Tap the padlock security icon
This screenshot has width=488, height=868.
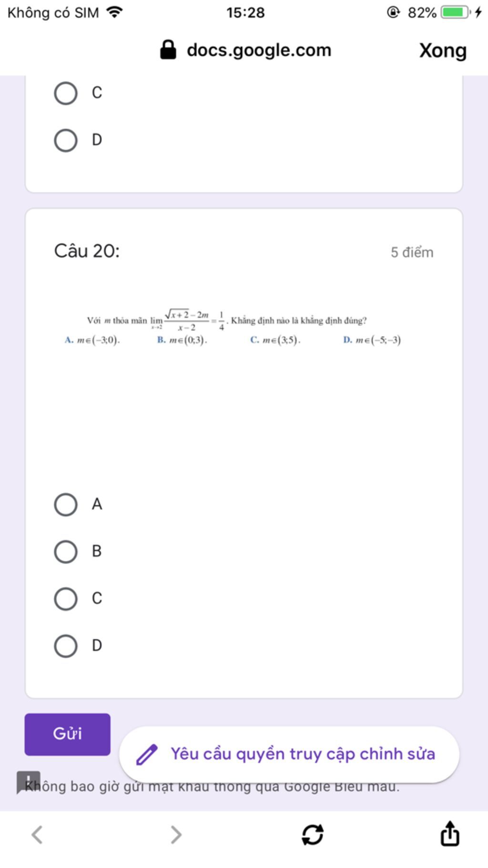click(168, 50)
